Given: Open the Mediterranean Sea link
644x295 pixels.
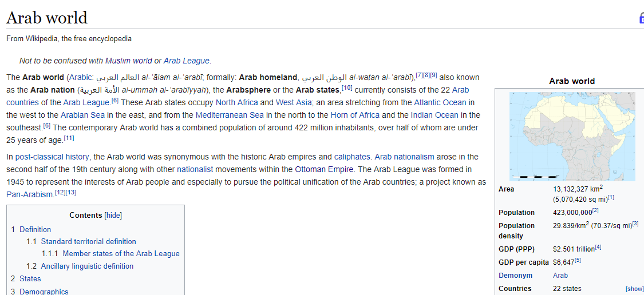Looking at the screenshot, I should point(230,115).
